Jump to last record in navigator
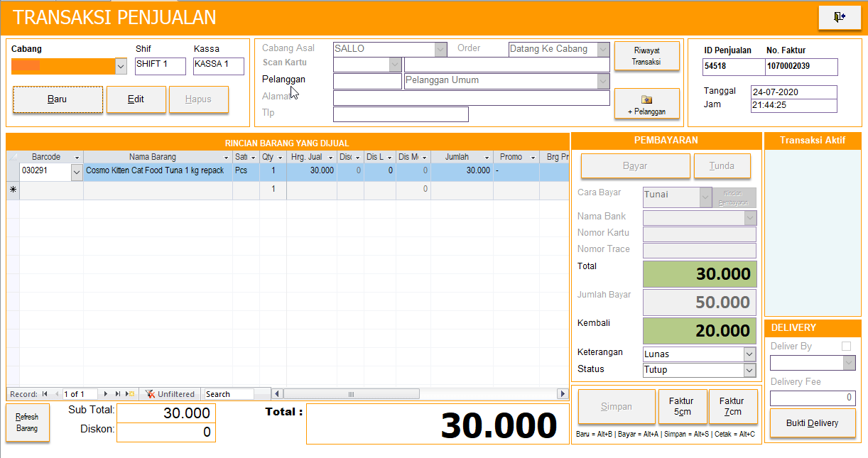Image resolution: width=868 pixels, height=458 pixels. coord(118,394)
